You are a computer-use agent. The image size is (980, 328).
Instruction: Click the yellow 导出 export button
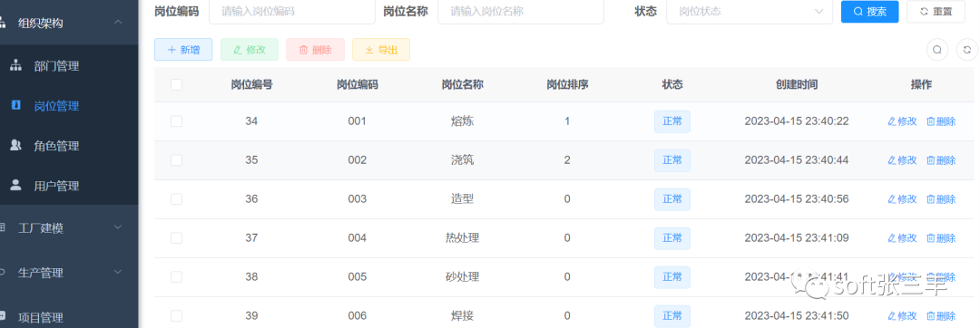[x=381, y=50]
